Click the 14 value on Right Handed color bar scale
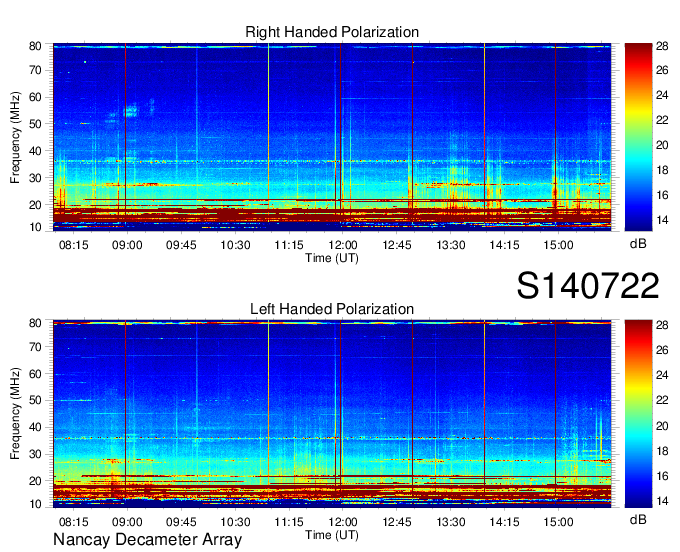 [x=662, y=220]
